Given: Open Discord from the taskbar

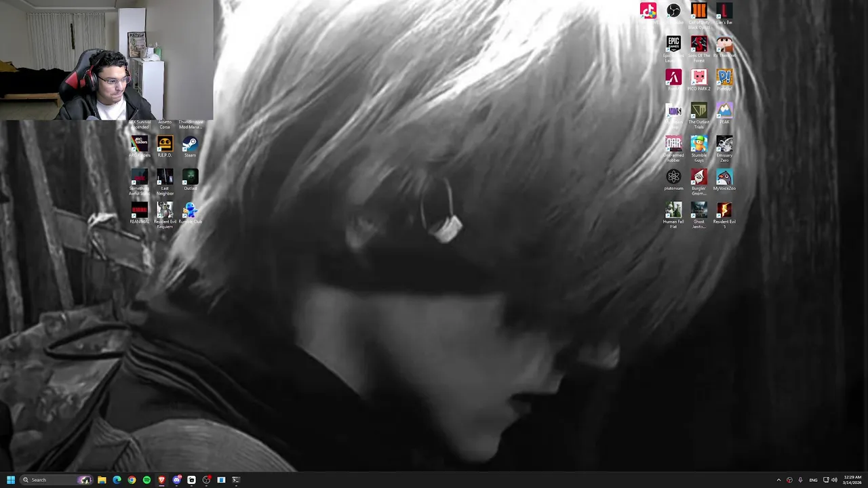Looking at the screenshot, I should pyautogui.click(x=176, y=480).
